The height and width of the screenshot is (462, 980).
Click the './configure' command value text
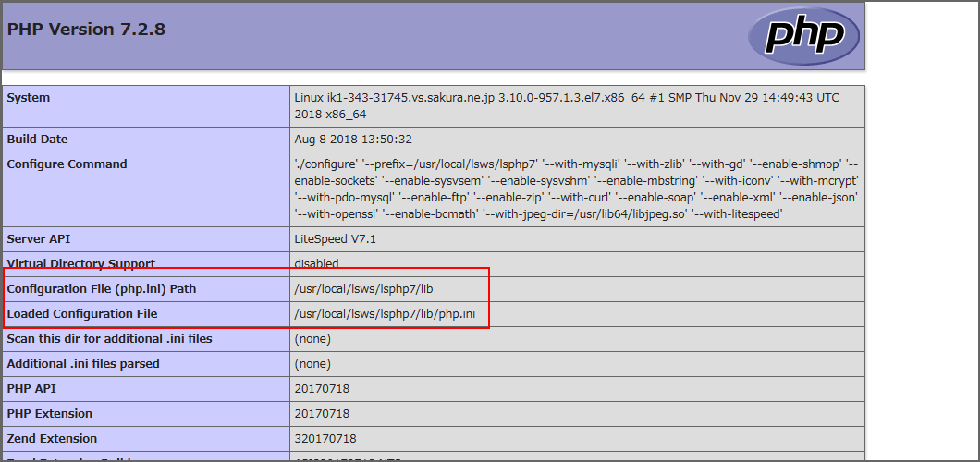click(576, 188)
